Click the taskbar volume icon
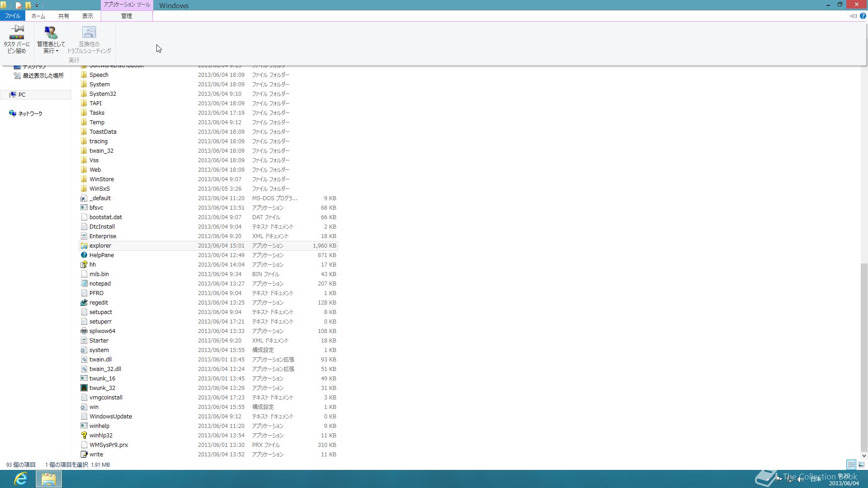 tap(801, 479)
